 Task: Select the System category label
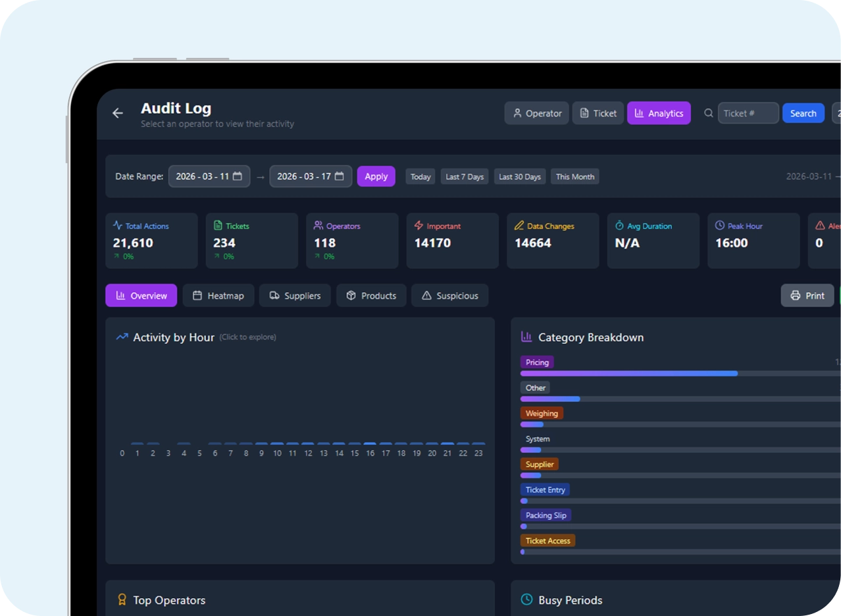538,439
